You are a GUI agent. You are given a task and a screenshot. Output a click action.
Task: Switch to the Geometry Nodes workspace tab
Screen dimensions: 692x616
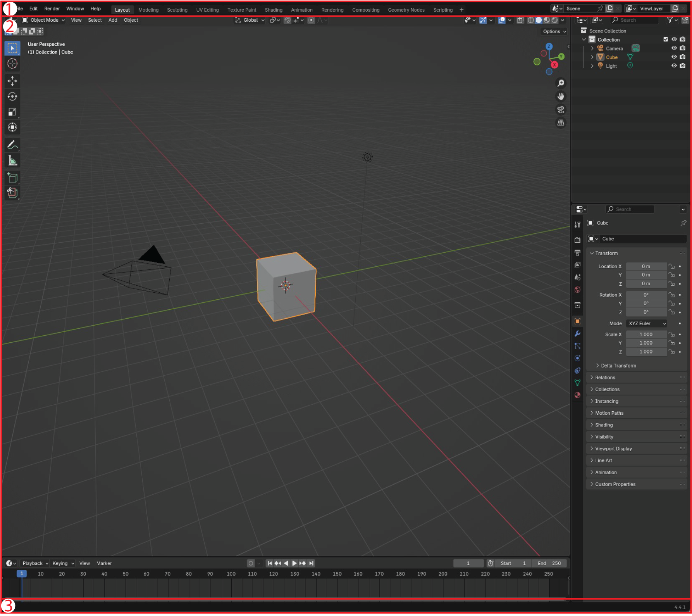[406, 10]
